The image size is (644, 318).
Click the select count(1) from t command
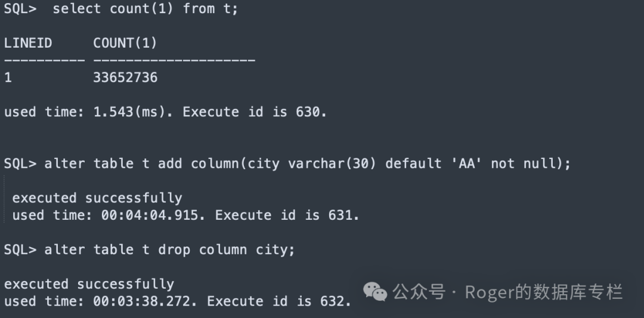click(x=145, y=8)
